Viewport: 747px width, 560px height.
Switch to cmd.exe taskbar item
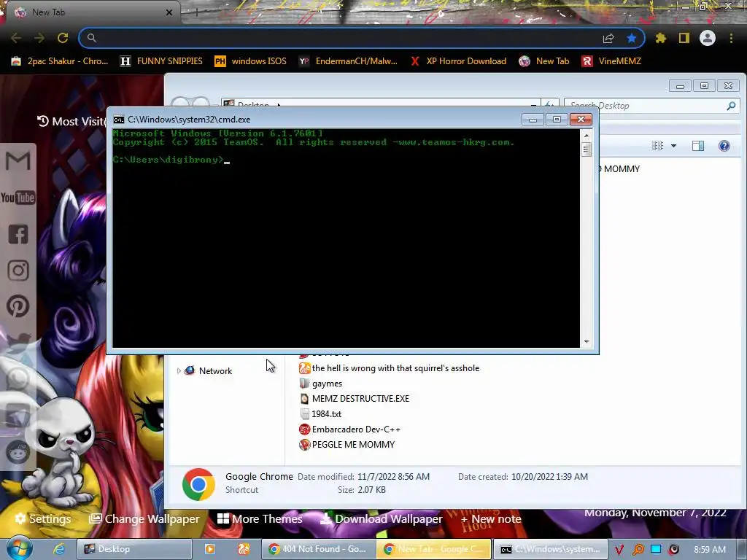[550, 549]
